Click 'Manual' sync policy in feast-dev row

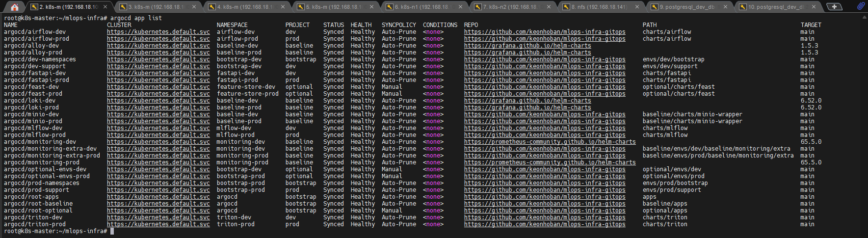(392, 87)
